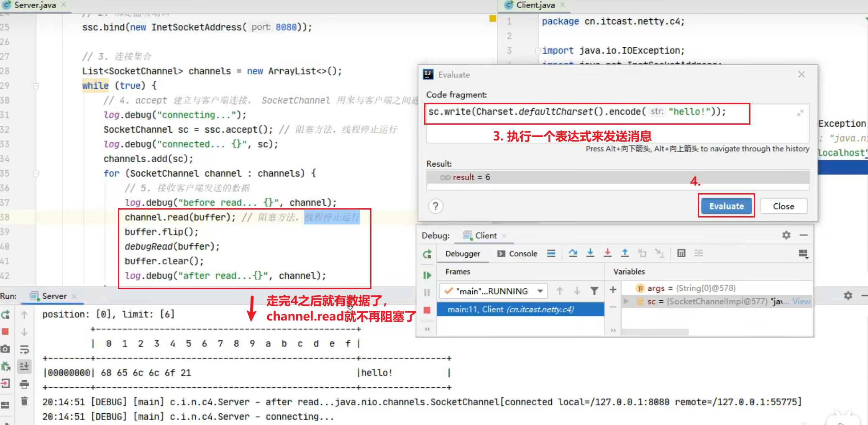Stop the Client debug session
Screen dimensions: 868x425
pyautogui.click(x=427, y=310)
